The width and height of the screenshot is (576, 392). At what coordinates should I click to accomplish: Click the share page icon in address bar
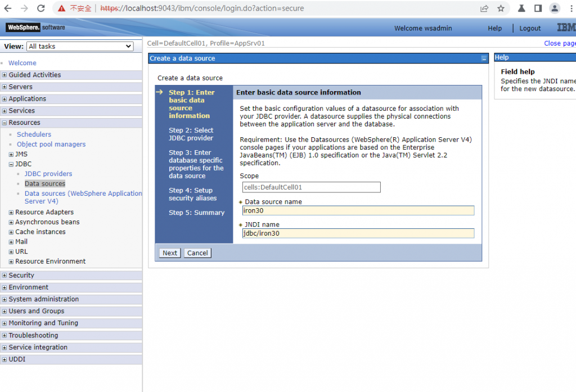coord(484,8)
